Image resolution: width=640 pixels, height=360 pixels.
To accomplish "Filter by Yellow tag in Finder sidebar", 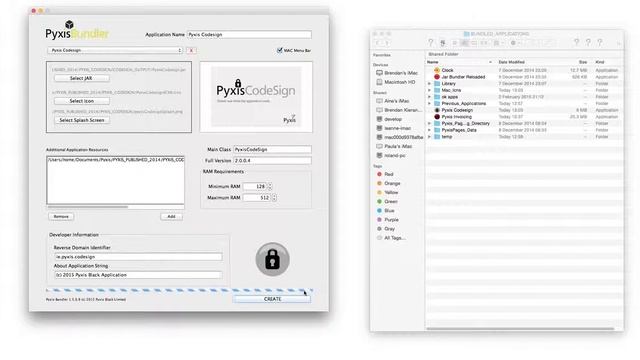I will click(387, 192).
